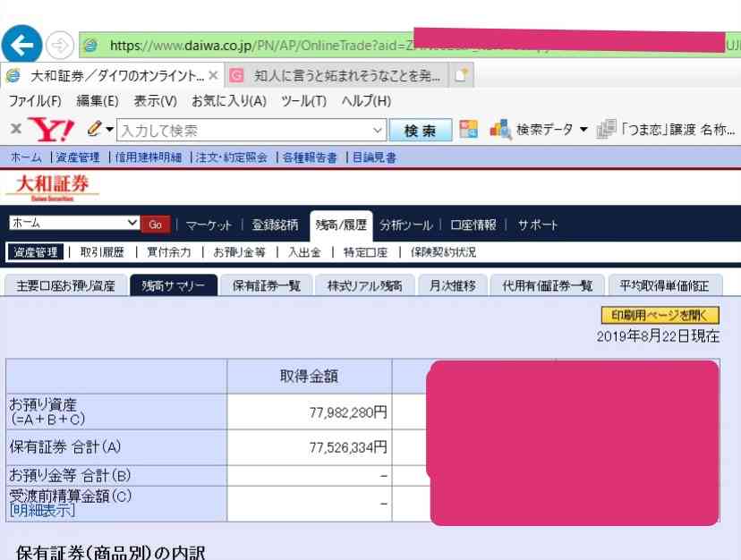This screenshot has height=560, width=741.
Task: Switch to the 保有証券一覧 tab
Action: [x=267, y=285]
